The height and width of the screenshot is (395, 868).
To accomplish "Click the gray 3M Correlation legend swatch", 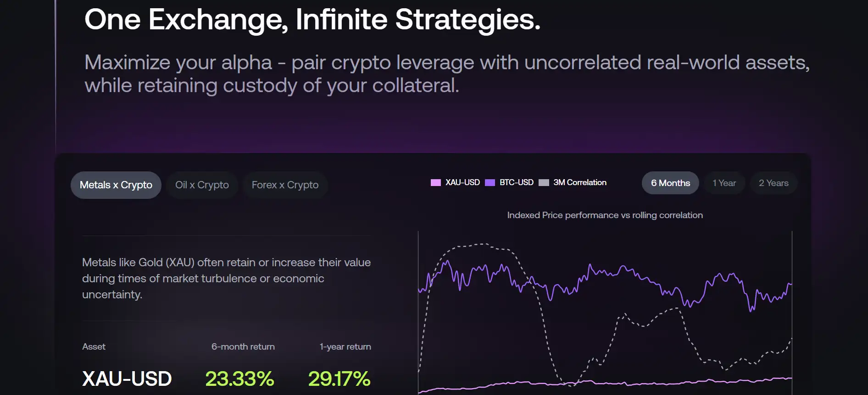I will [x=544, y=183].
